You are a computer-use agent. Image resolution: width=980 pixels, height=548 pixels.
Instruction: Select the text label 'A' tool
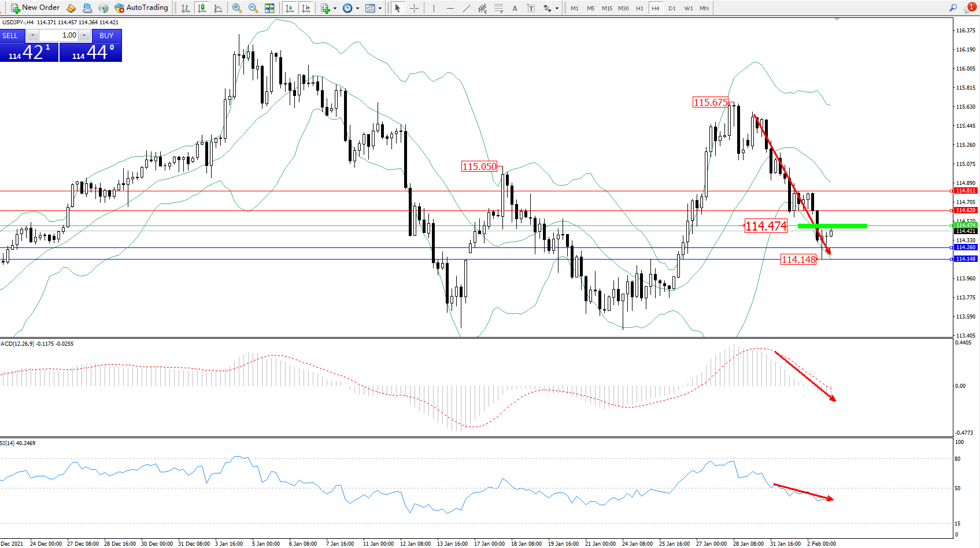515,8
